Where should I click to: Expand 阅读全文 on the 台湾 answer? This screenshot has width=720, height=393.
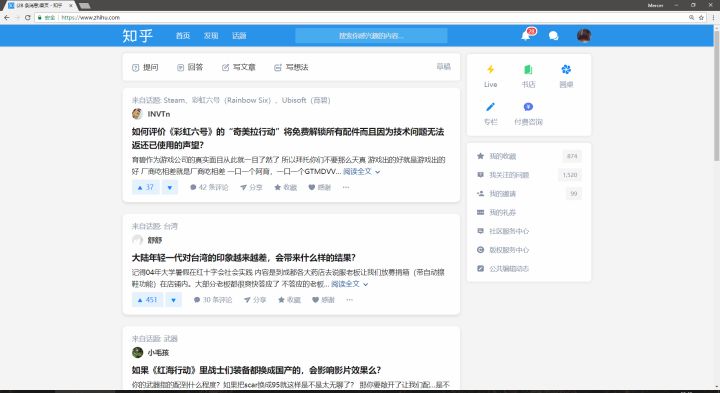pyautogui.click(x=349, y=284)
